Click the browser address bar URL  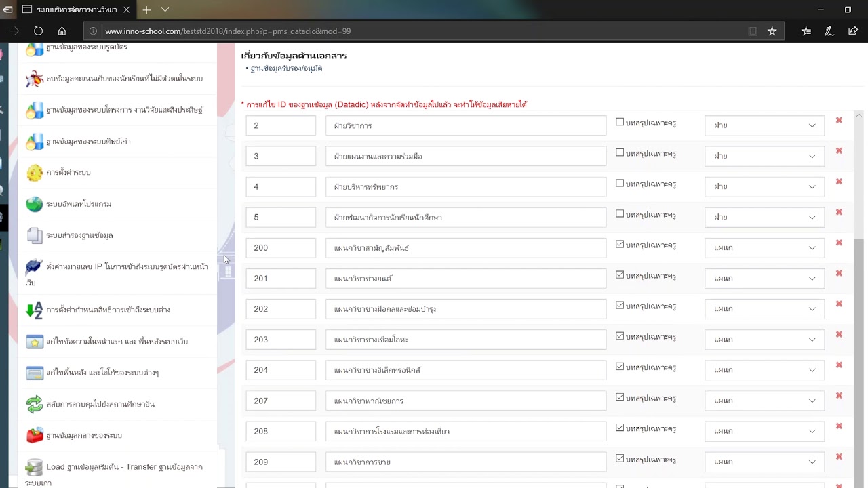click(228, 31)
